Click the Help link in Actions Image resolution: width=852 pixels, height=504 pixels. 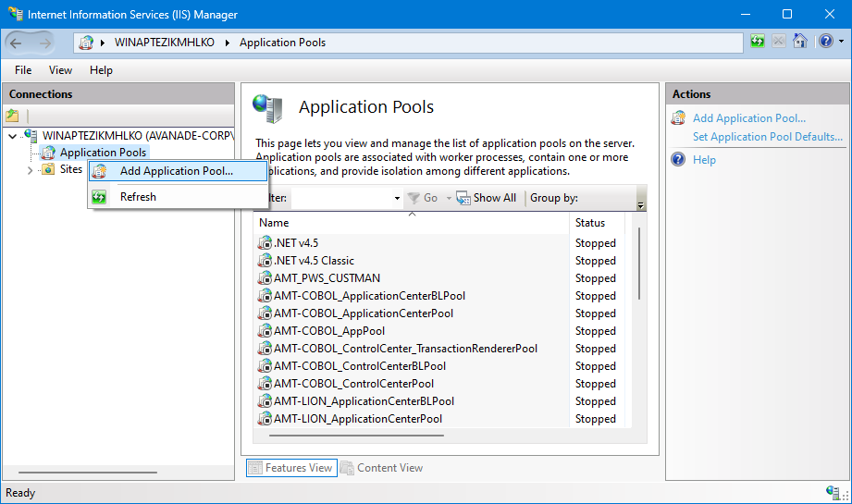pos(704,160)
